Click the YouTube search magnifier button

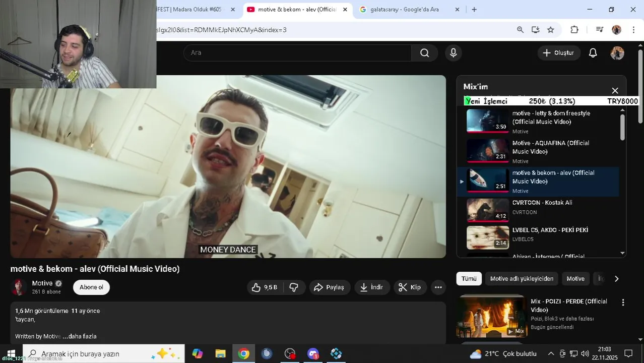click(x=424, y=53)
